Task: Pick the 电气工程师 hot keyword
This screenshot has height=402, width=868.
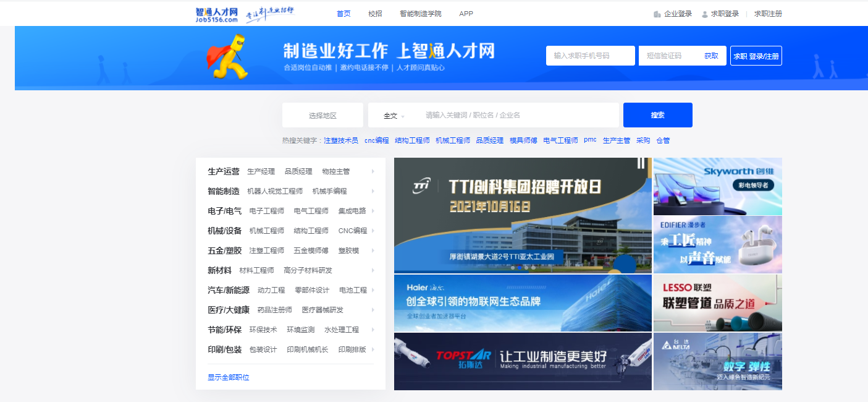Action: click(x=560, y=140)
